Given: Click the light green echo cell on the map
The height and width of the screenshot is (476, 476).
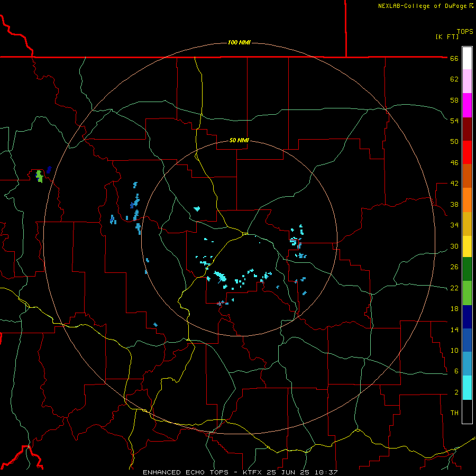Looking at the screenshot, I should [39, 176].
